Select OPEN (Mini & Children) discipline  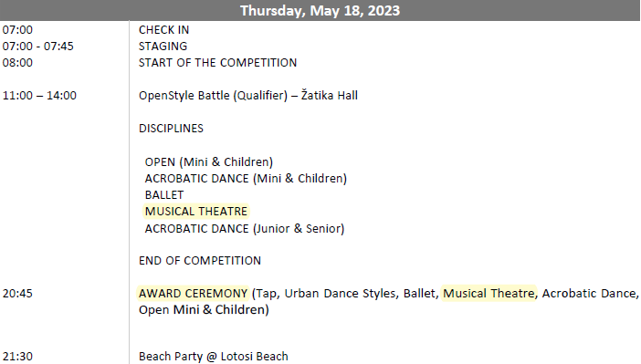tap(209, 161)
